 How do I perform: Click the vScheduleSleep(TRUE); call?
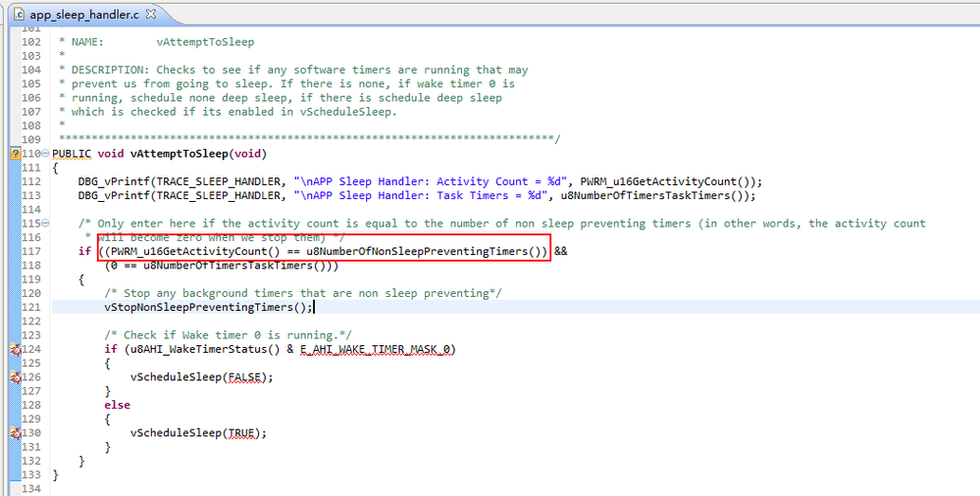click(x=198, y=433)
